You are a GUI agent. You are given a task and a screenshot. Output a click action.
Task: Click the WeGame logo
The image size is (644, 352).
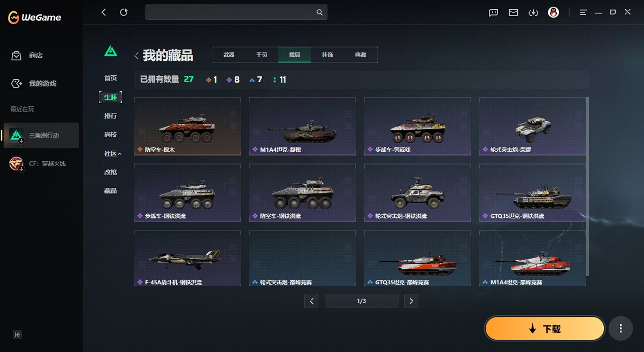click(x=34, y=18)
